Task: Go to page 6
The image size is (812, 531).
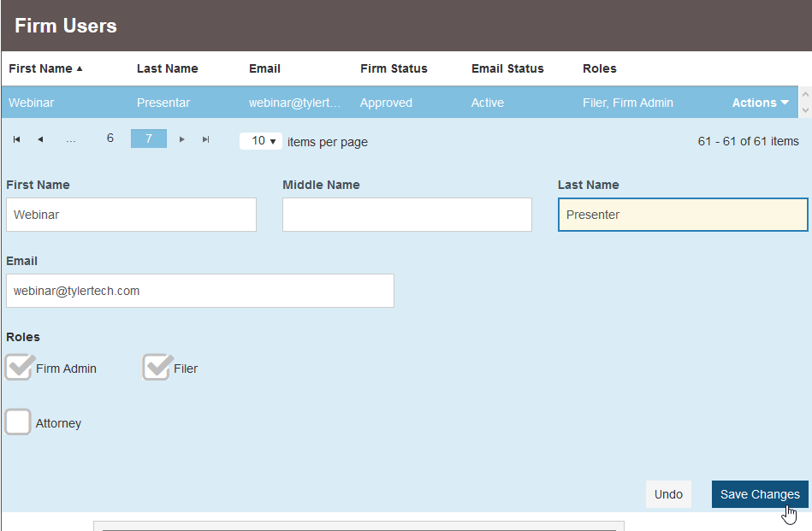Action: tap(110, 139)
